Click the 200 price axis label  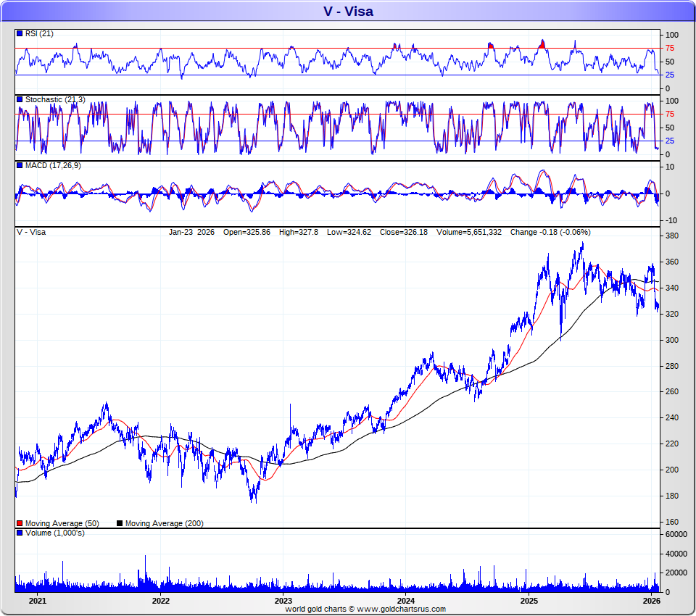672,470
